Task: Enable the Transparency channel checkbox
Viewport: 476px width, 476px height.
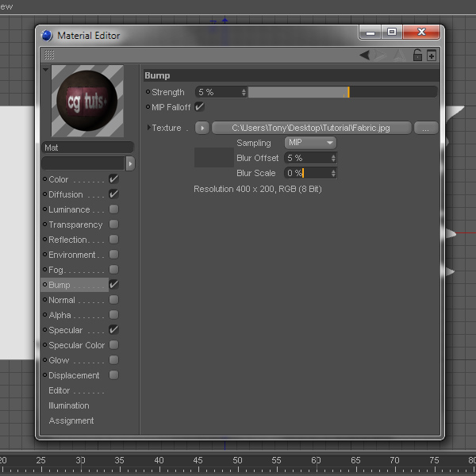Action: tap(113, 225)
